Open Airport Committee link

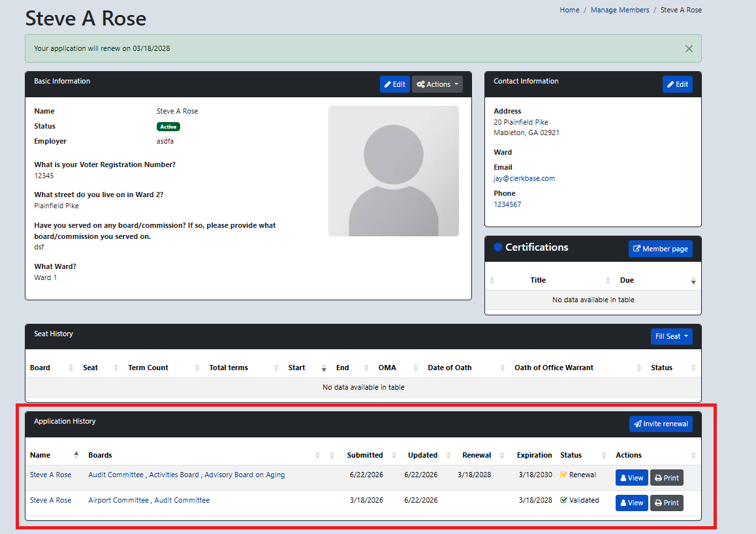point(119,500)
